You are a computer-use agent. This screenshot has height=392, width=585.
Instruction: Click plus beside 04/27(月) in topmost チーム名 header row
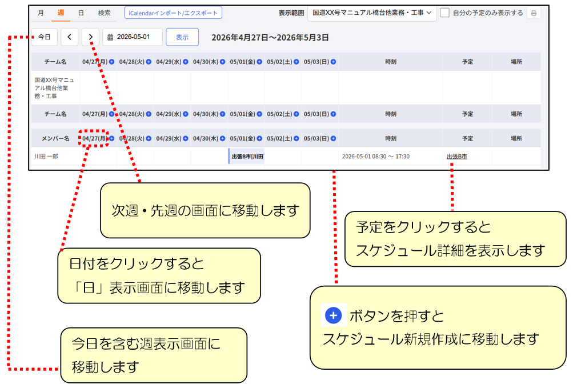111,62
